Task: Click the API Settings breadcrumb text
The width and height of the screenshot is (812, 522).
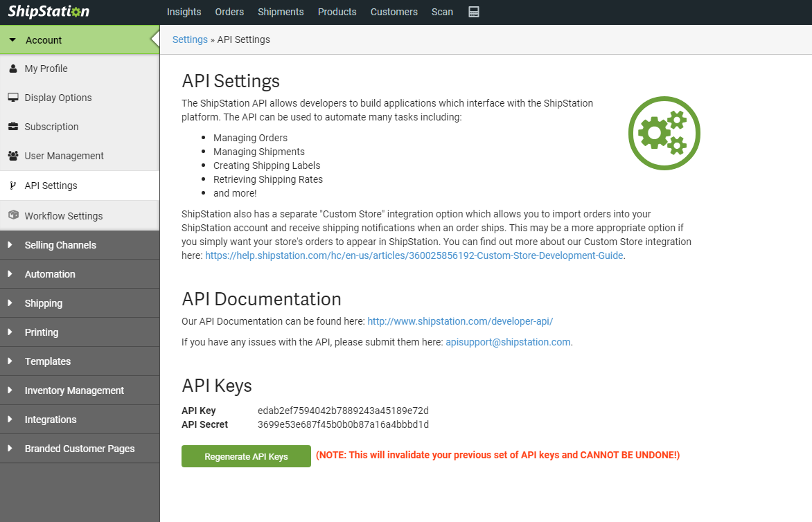Action: (x=243, y=39)
